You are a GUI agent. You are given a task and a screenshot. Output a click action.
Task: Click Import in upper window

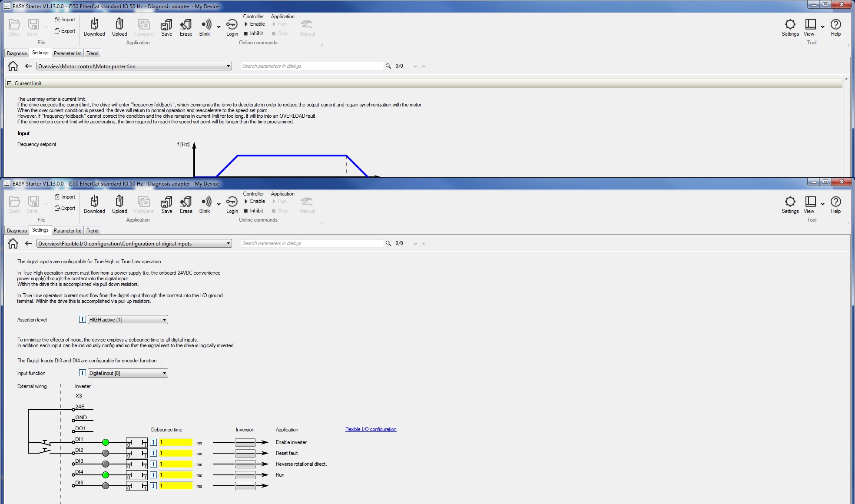click(65, 20)
